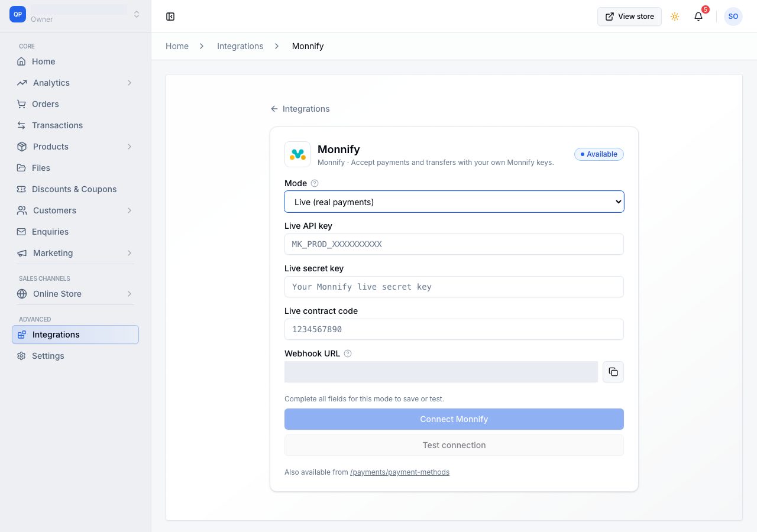The height and width of the screenshot is (532, 757).
Task: Expand the Online Store submenu chevron
Action: coord(130,294)
